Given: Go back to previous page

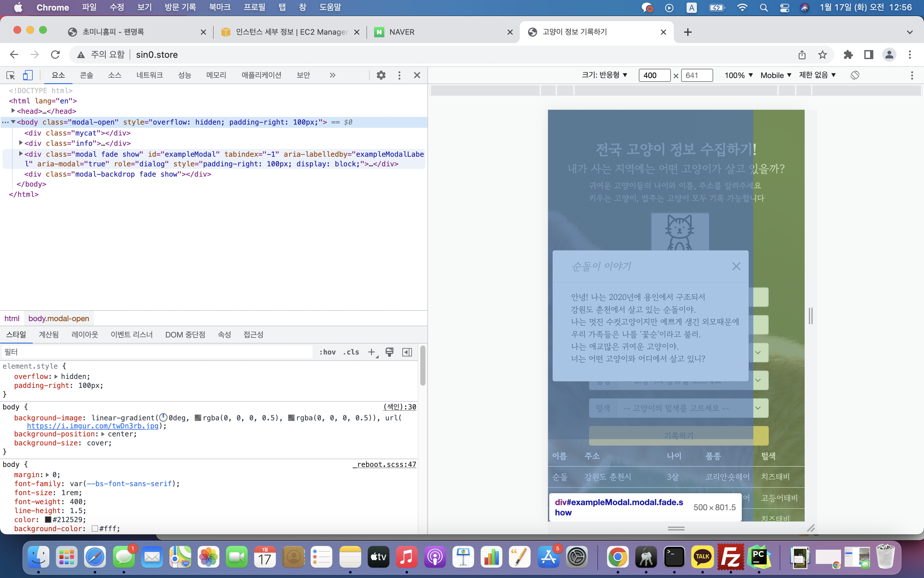Looking at the screenshot, I should click(x=14, y=55).
